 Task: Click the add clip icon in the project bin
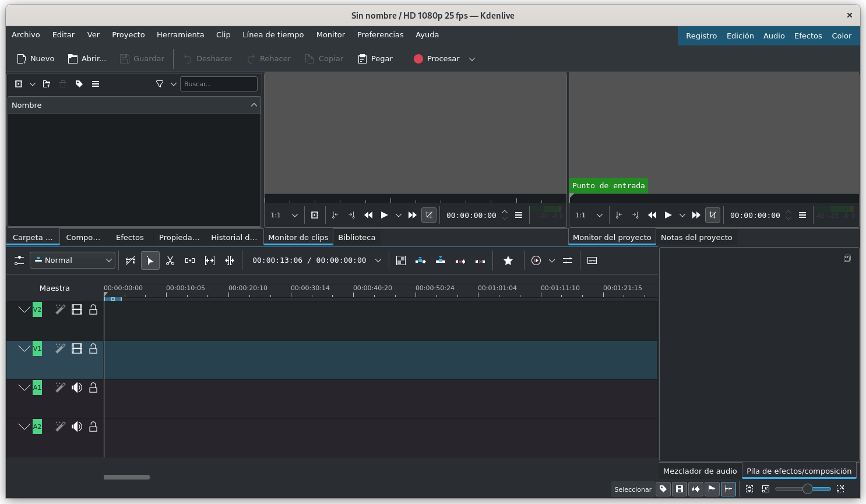tap(18, 84)
